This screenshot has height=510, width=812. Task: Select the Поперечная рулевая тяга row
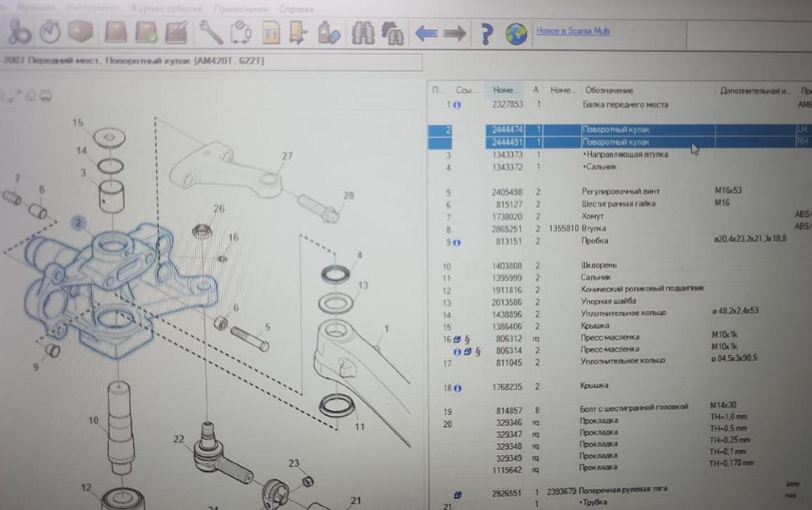[x=624, y=492]
